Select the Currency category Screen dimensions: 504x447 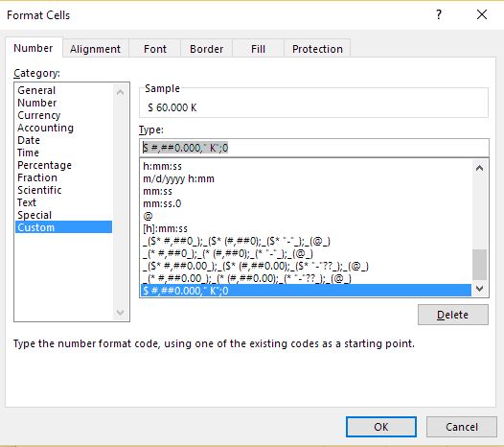(x=39, y=115)
